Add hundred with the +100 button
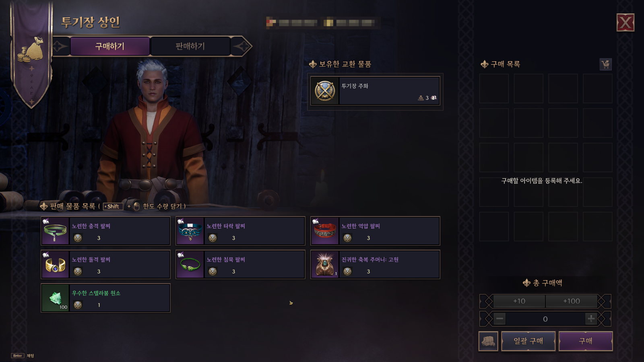This screenshot has height=362, width=644. point(572,301)
